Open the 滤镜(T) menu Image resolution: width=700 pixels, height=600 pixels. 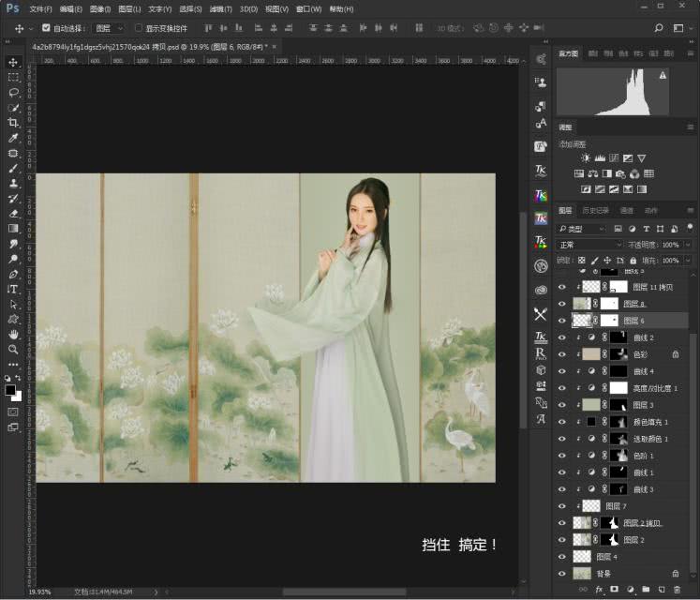point(220,8)
